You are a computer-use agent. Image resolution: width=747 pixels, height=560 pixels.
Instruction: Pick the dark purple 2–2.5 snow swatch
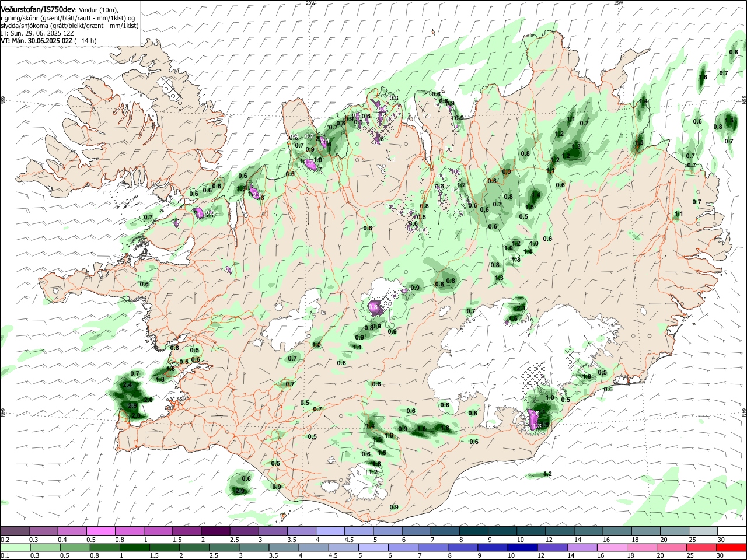tap(215, 531)
